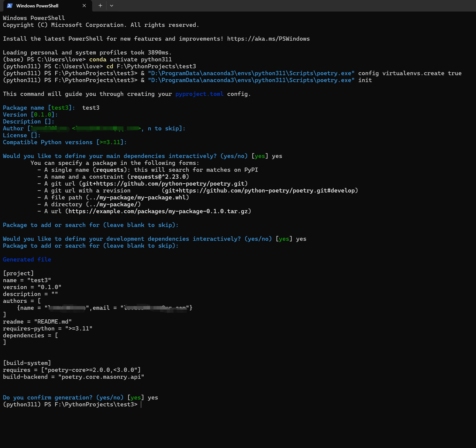
Task: Click the first poetry.exe path string
Action: click(251, 73)
